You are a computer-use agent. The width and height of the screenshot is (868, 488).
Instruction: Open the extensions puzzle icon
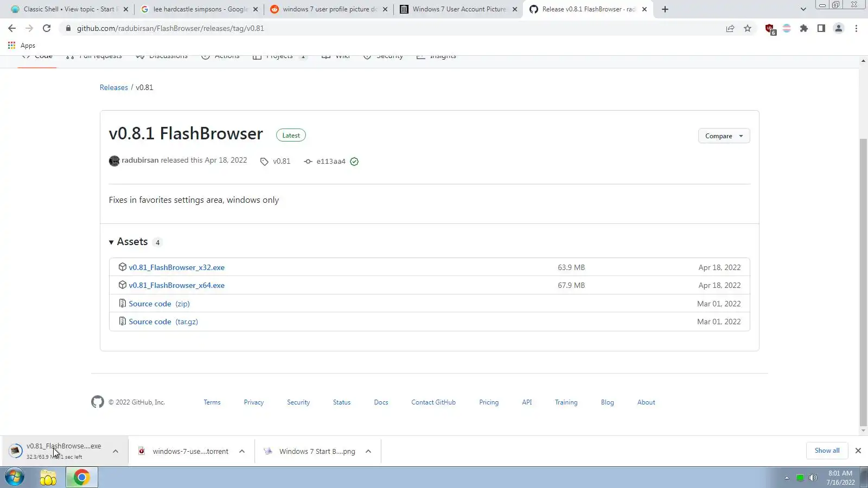[x=804, y=28]
